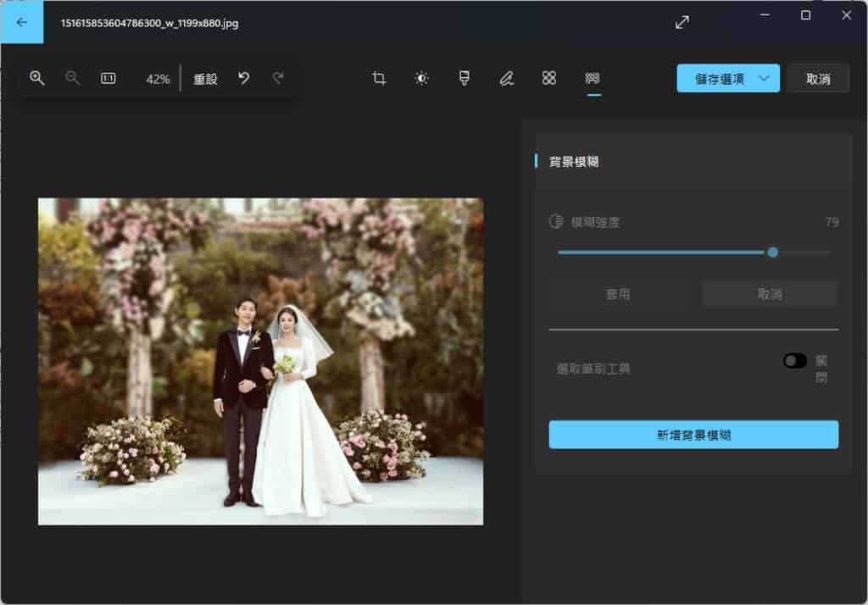Toggle the selection brush tool switch
Screen dimensions: 868x605
(794, 361)
